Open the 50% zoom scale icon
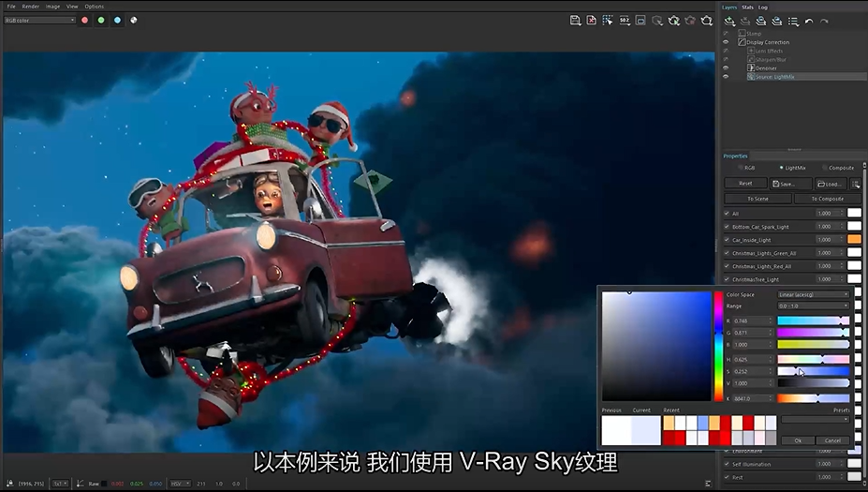The width and height of the screenshot is (868, 492). click(625, 21)
